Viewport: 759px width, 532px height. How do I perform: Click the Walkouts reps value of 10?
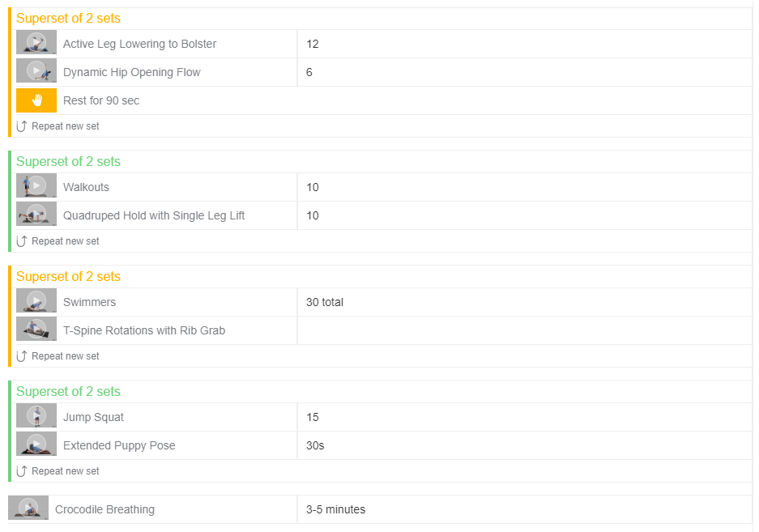pos(313,187)
